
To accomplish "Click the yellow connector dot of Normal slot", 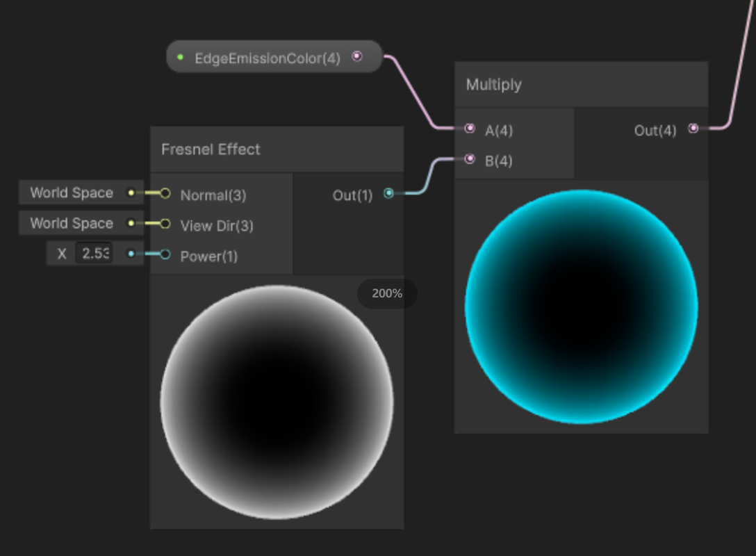I will tap(131, 193).
